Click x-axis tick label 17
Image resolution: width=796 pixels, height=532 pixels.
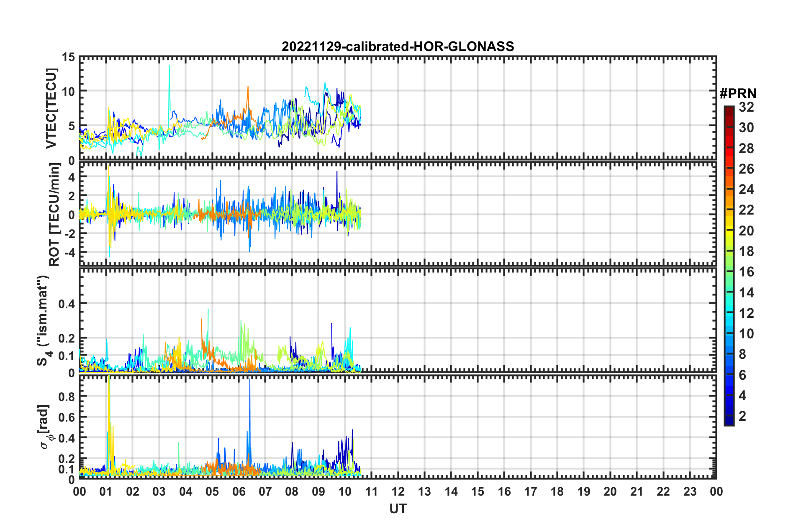click(531, 491)
